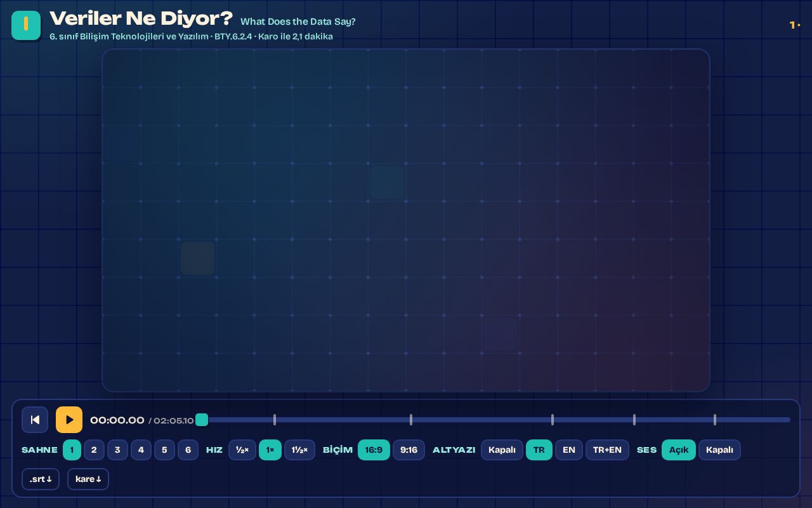Viewport: 812px width, 508px height.
Task: Choose the 16:9 format
Action: [x=374, y=450]
